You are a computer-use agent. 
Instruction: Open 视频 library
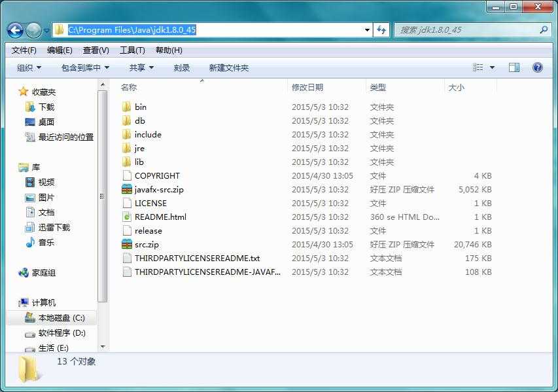click(x=46, y=182)
